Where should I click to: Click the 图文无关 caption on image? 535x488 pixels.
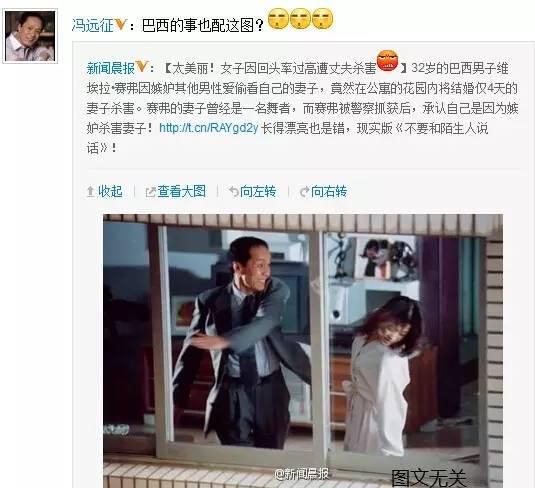click(429, 478)
